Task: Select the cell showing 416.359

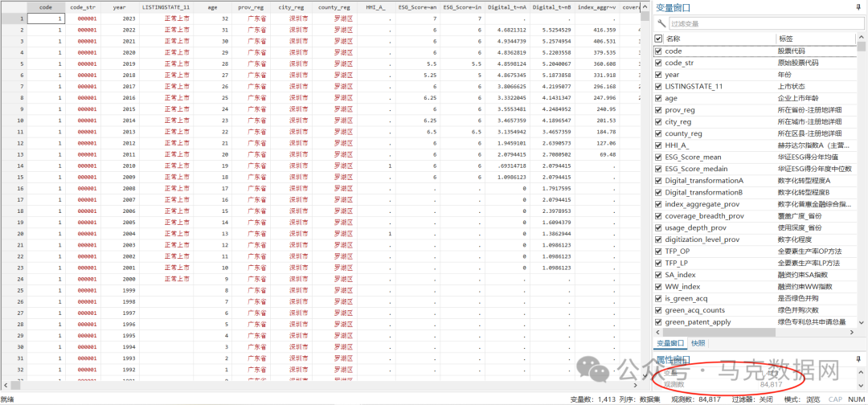Action: coord(597,30)
